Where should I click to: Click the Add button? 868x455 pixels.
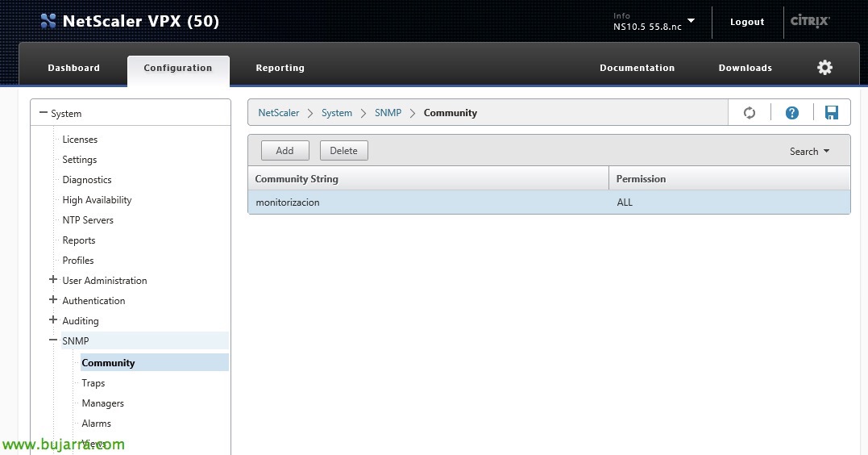click(x=285, y=150)
